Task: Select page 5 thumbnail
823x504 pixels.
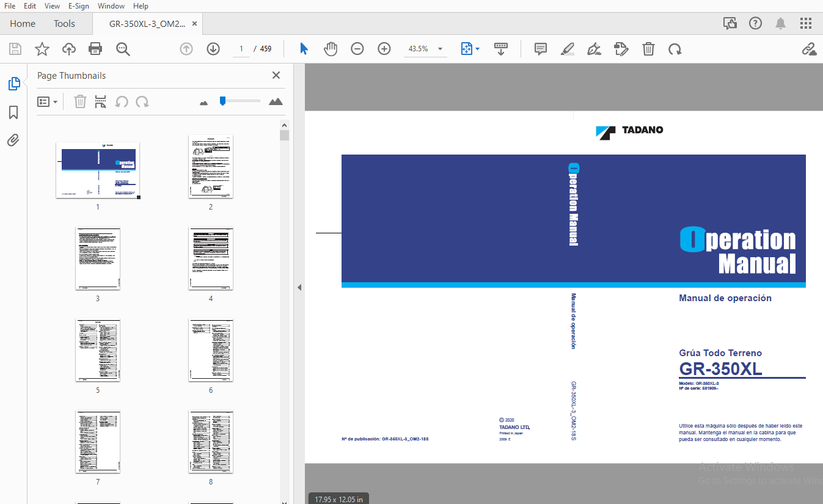Action: click(x=98, y=350)
